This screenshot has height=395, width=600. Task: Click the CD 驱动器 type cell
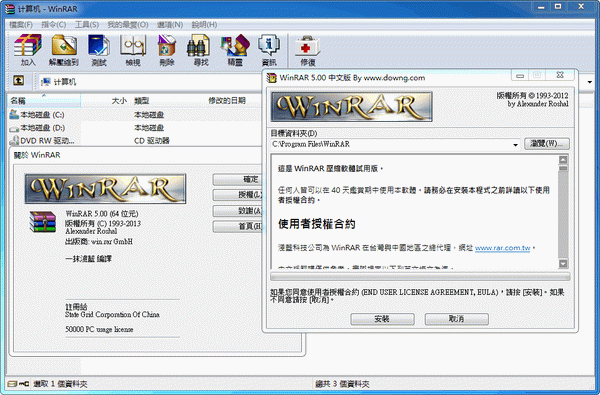point(152,141)
